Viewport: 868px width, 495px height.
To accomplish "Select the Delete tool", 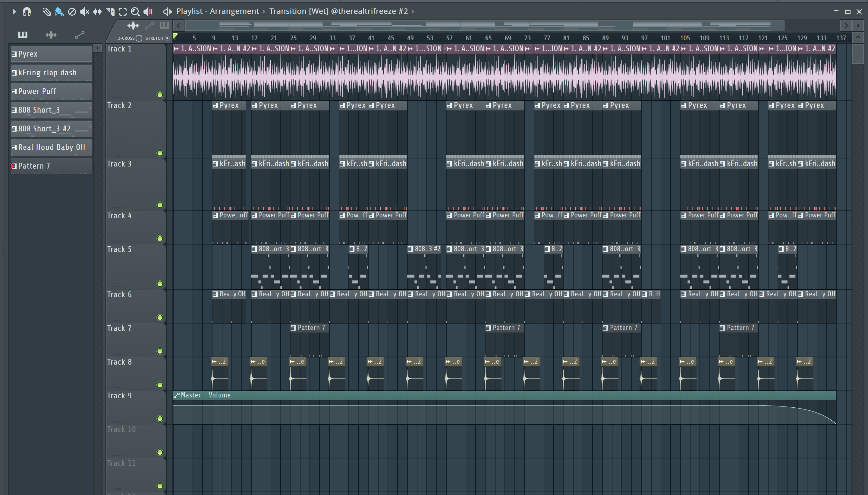I will click(72, 11).
